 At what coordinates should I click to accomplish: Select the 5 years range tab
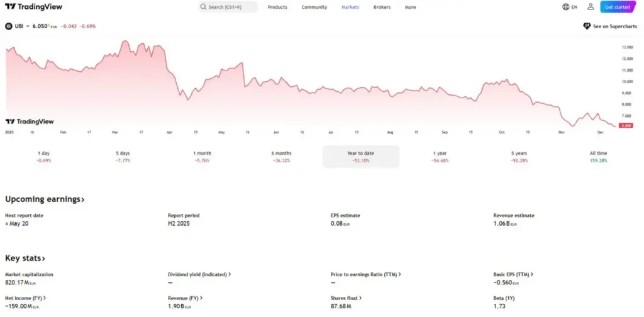(519, 157)
